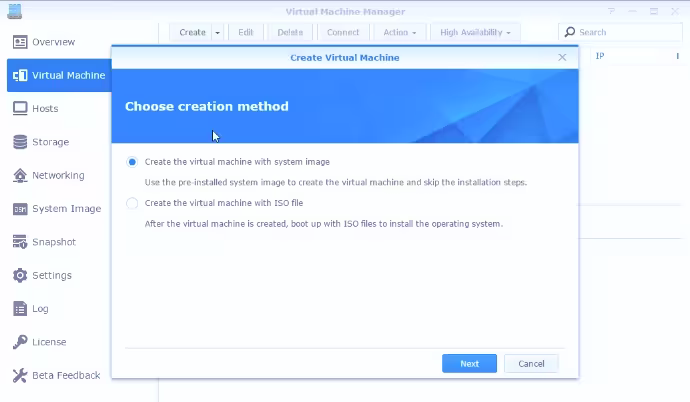690x402 pixels.
Task: Open the Create dropdown arrow
Action: point(217,33)
